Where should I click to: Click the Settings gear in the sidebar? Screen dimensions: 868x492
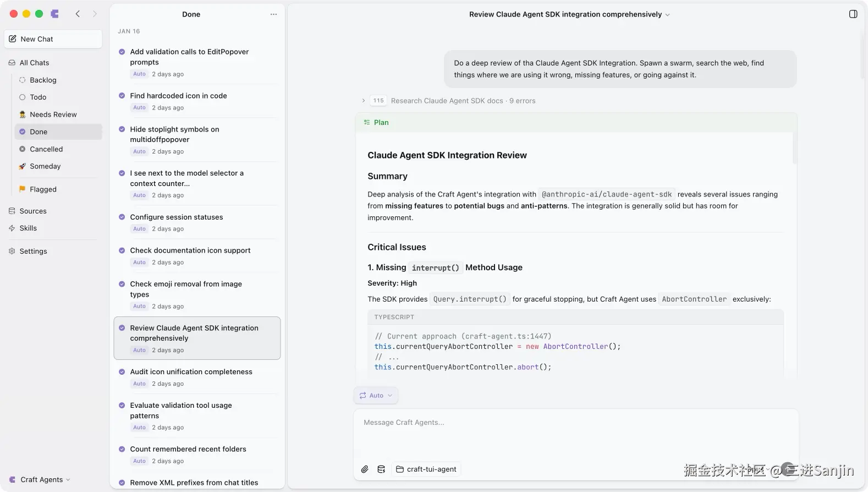point(33,252)
